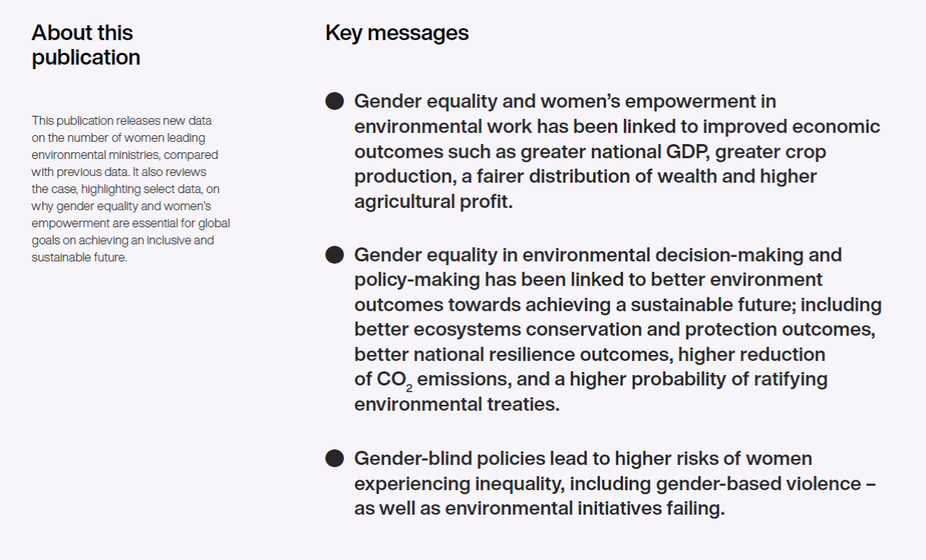Click the words 'agricultural profit.' in first bullet
Image resolution: width=926 pixels, height=560 pixels.
coord(433,202)
